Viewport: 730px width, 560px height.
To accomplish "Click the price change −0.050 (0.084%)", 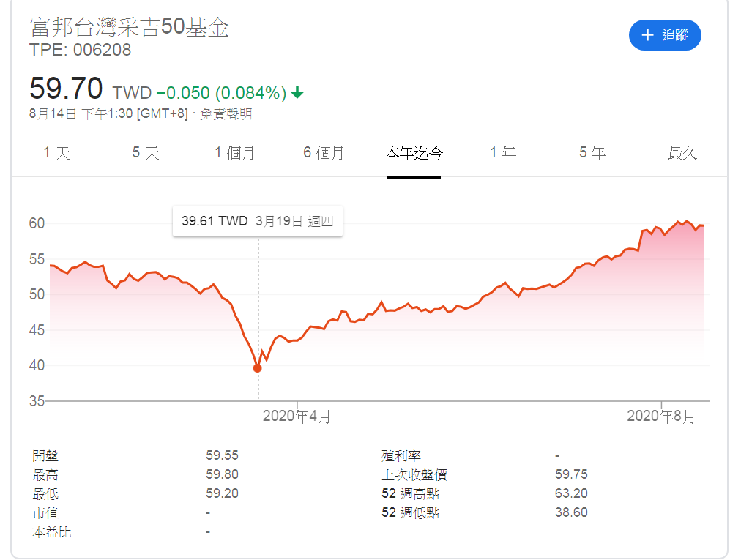I will [x=221, y=93].
